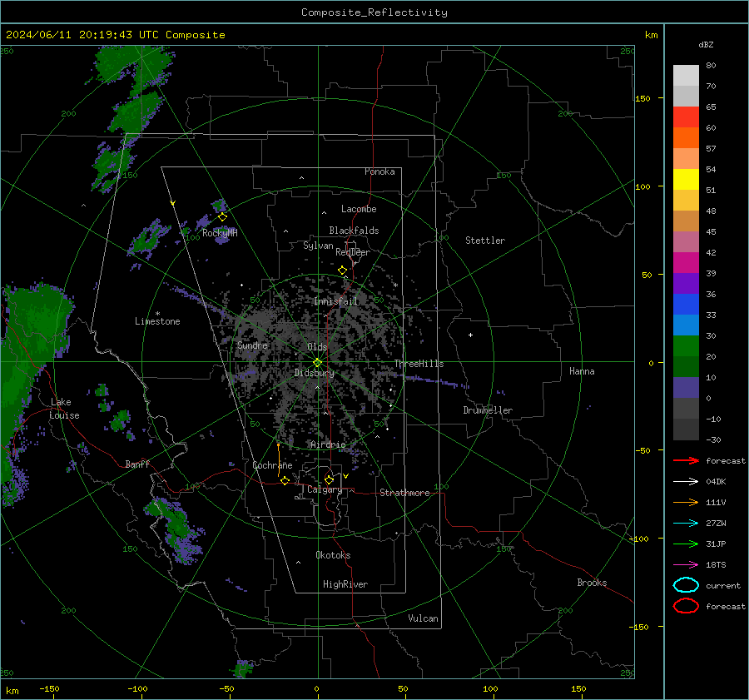Click the Olds town label

[x=317, y=347]
